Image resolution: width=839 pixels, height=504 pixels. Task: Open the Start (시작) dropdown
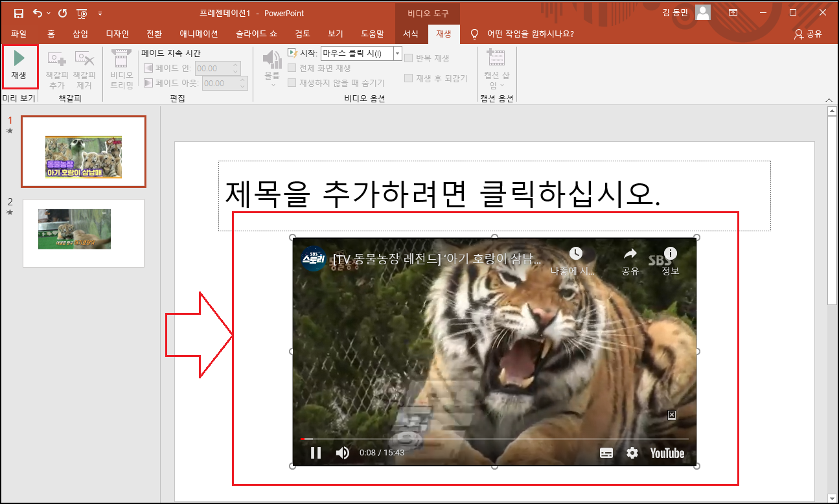(x=397, y=53)
